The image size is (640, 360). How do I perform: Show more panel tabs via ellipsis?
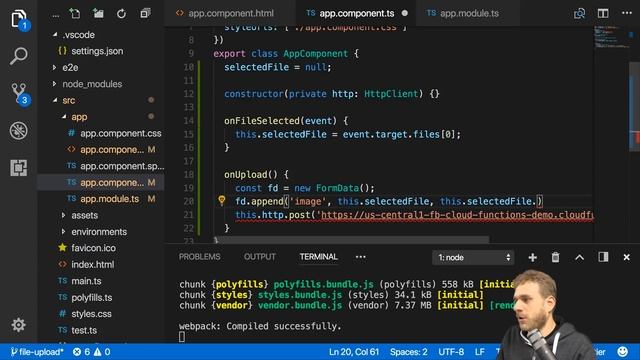pyautogui.click(x=360, y=257)
